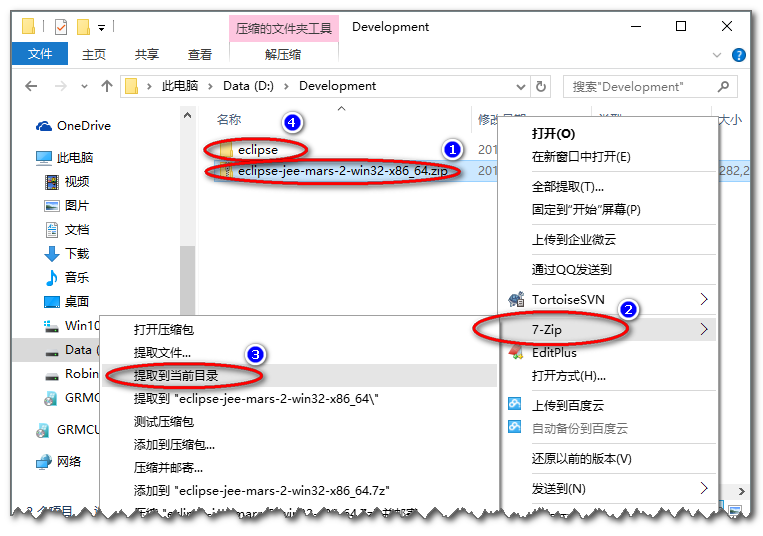Screen dimensions: 763x536
Task: Open the 发送到(N) submenu
Action: [x=608, y=488]
